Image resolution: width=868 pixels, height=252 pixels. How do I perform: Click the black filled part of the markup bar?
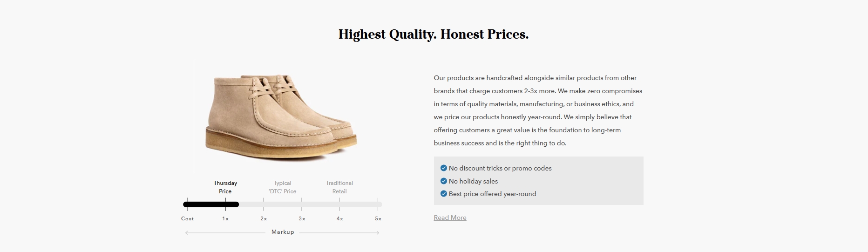[x=211, y=204]
